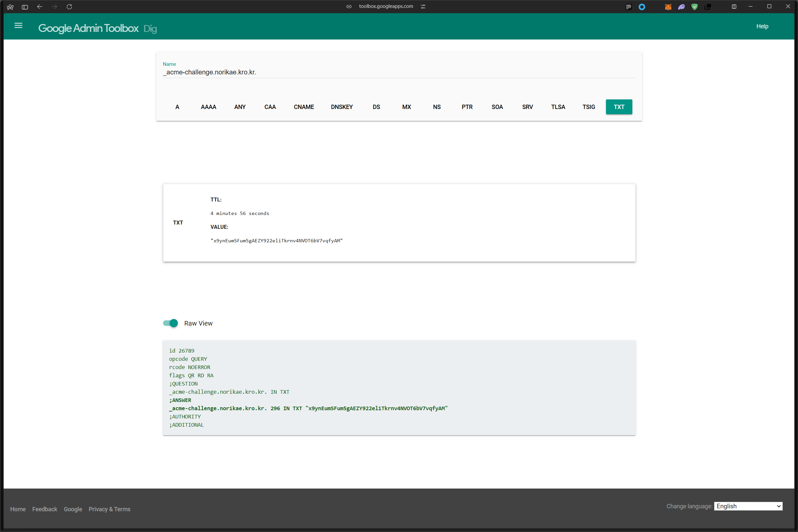The image size is (798, 532).
Task: Click the ';QUESTION' line in raw view
Action: pos(183,384)
